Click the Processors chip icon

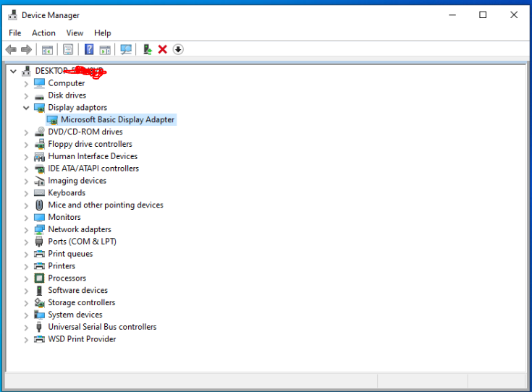(39, 278)
